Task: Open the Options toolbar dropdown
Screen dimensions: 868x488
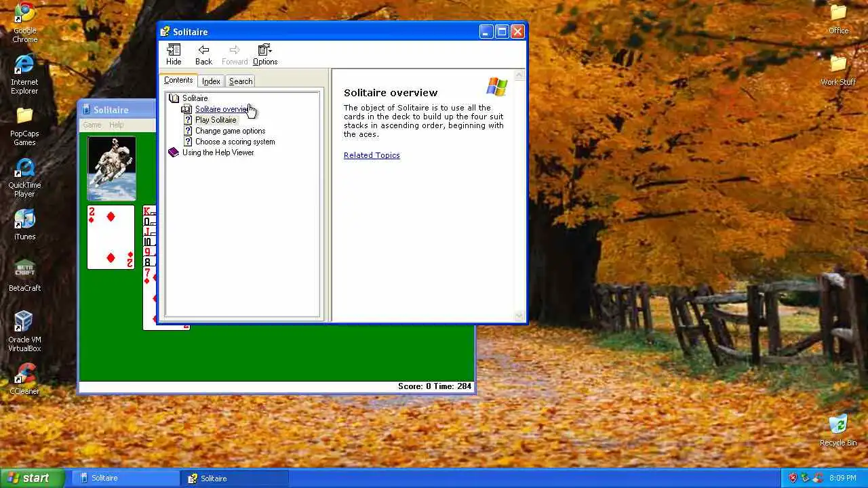Action: coord(264,55)
